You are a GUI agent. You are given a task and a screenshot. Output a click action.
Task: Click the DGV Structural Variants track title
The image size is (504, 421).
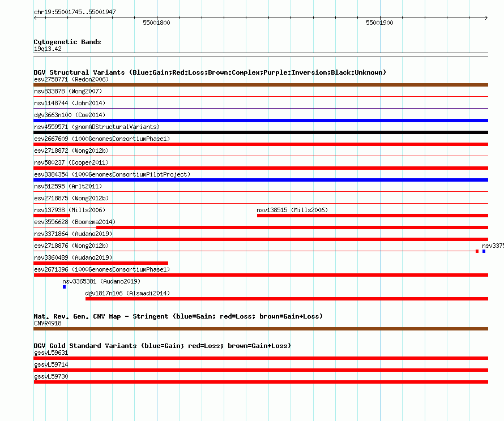[x=210, y=72]
